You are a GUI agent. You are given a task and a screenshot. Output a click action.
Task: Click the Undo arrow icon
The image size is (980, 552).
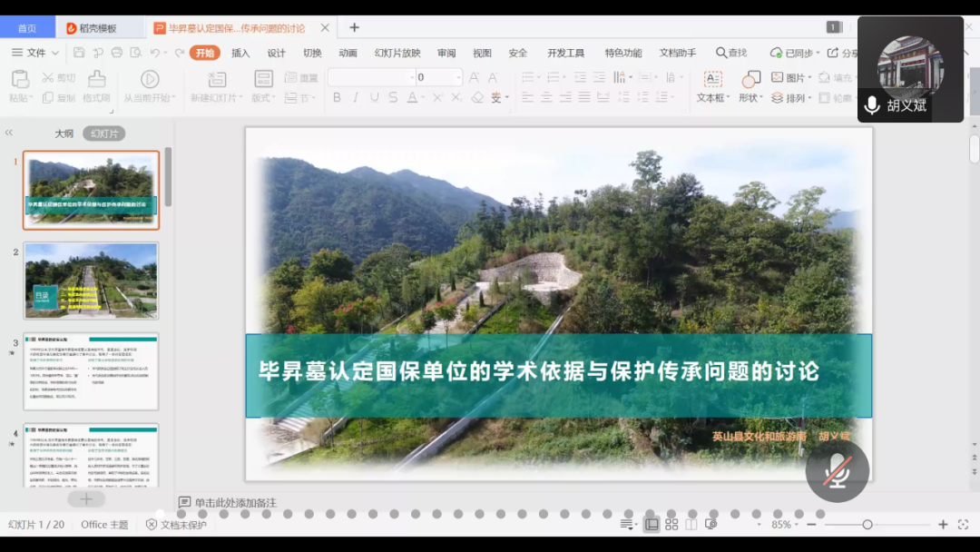155,53
